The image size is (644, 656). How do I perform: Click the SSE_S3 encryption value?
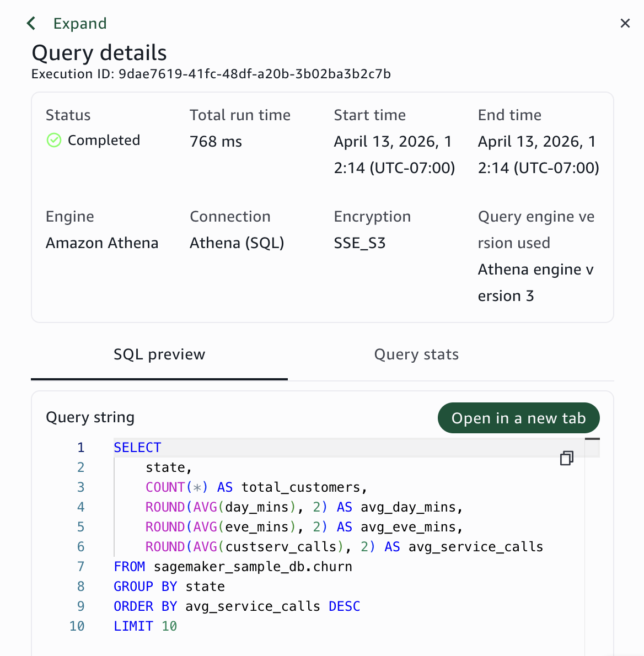[x=359, y=243]
